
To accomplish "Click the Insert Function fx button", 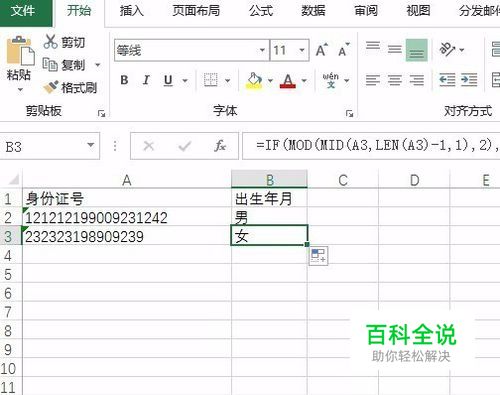I will pyautogui.click(x=220, y=146).
